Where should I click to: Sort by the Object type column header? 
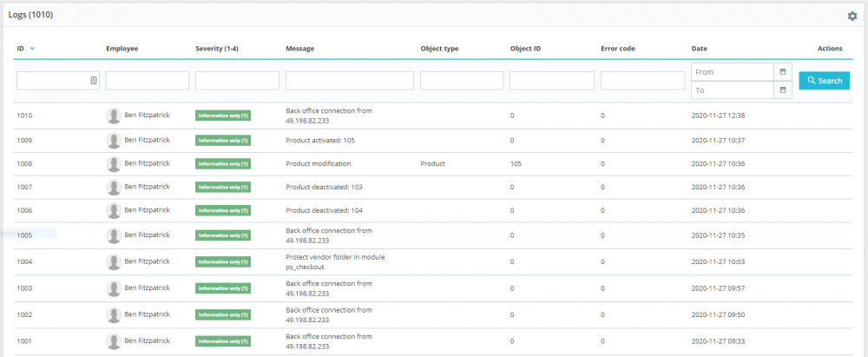coord(439,49)
